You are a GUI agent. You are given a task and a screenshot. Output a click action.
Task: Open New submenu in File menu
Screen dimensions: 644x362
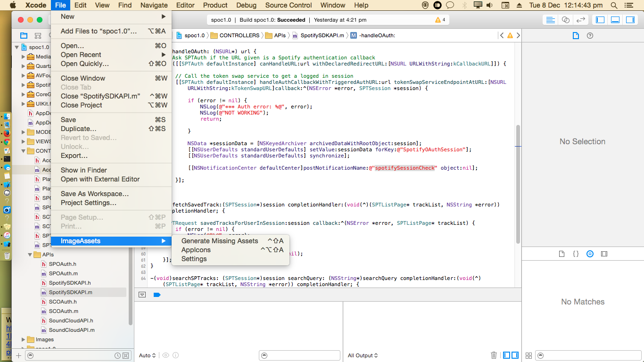(x=111, y=16)
